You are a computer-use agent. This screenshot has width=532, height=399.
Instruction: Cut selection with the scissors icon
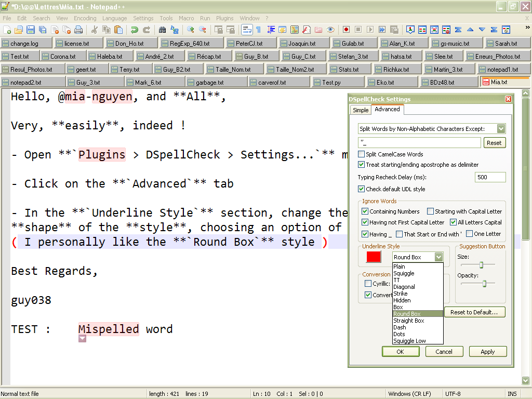95,30
